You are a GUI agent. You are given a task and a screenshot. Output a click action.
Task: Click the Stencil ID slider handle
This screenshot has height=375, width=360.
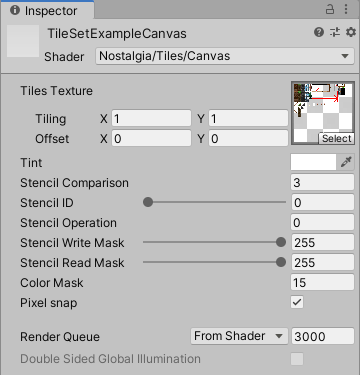click(148, 202)
